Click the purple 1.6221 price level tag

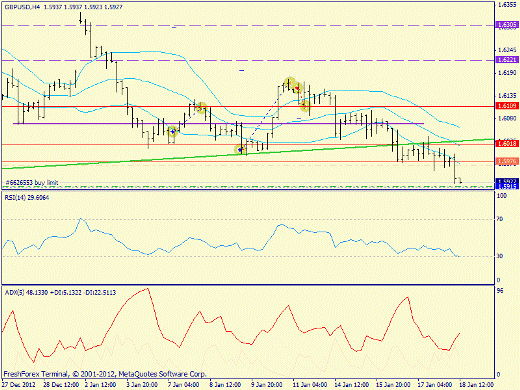[x=507, y=59]
